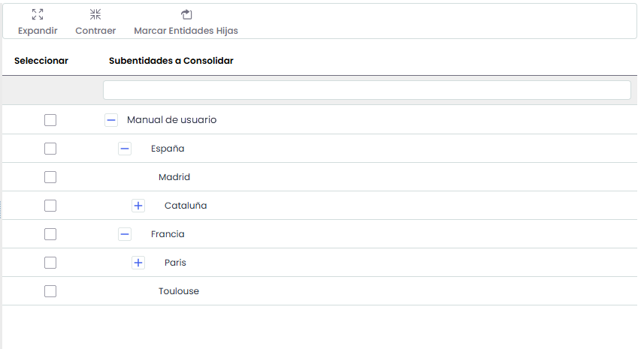
Task: Click the Contraer collapse icon
Action: click(95, 14)
